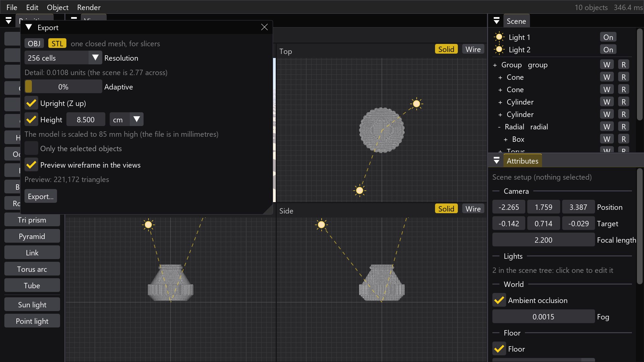
Task: Disable Preview wireframe in the views
Action: click(x=31, y=165)
